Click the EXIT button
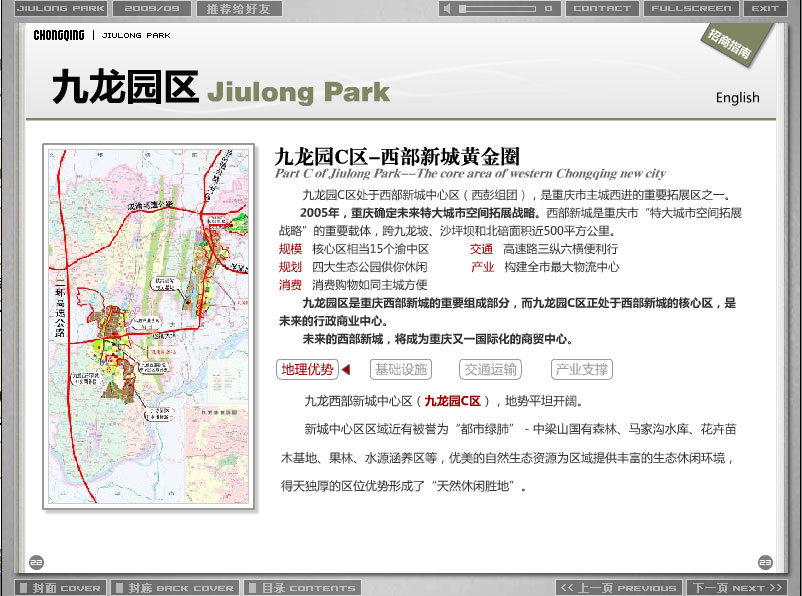Image resolution: width=802 pixels, height=596 pixels. coord(765,9)
